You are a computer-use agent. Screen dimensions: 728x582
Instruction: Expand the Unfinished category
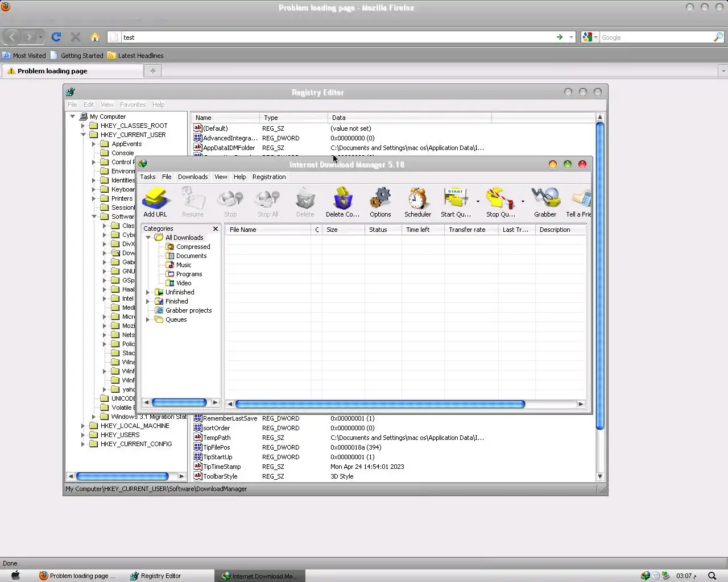pyautogui.click(x=148, y=292)
